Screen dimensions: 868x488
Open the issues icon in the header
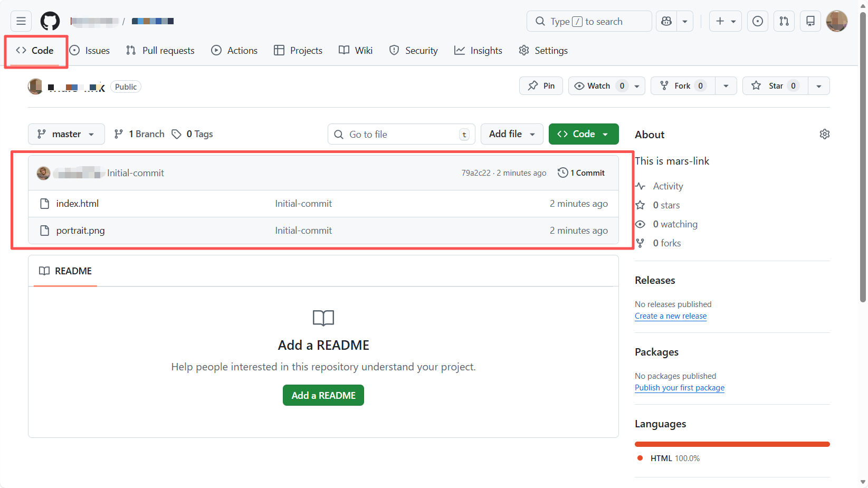click(757, 21)
